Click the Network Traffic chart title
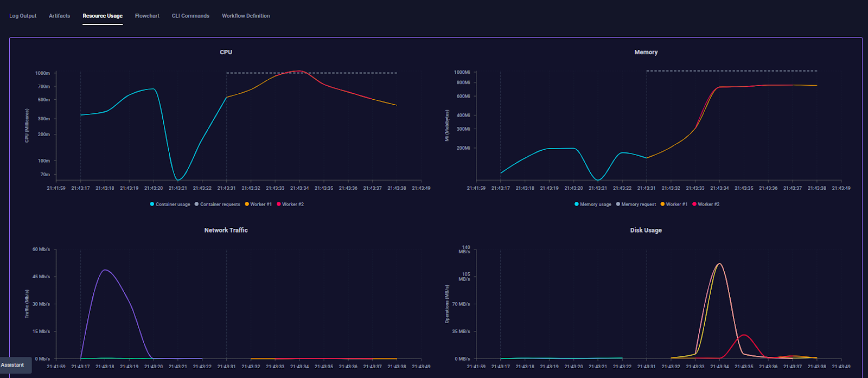The image size is (868, 378). [226, 230]
